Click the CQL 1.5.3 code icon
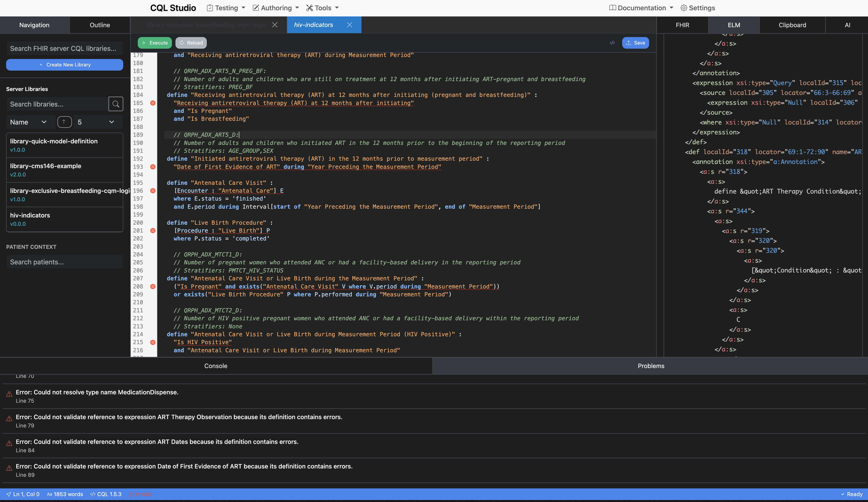 pyautogui.click(x=93, y=494)
